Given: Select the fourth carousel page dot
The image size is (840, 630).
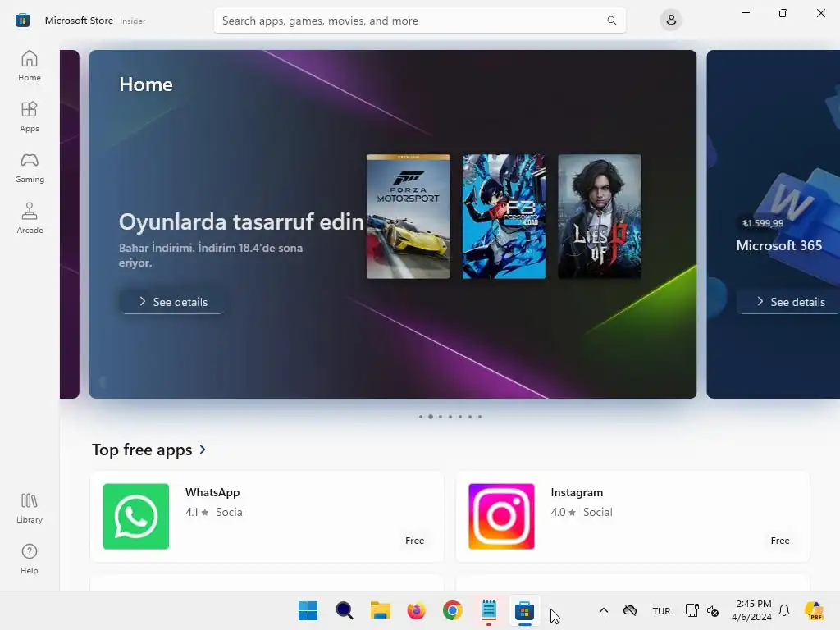Looking at the screenshot, I should tap(450, 416).
